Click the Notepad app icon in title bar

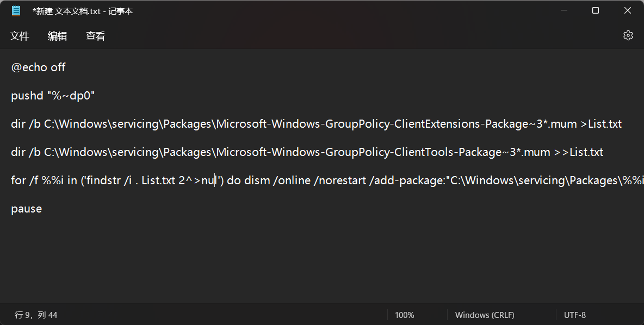pos(16,11)
